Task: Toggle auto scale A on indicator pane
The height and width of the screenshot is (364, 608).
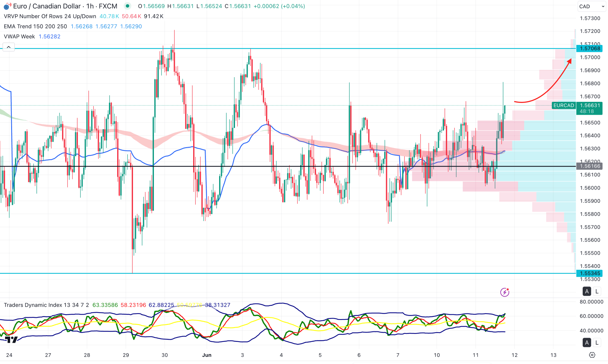Action: [x=587, y=342]
